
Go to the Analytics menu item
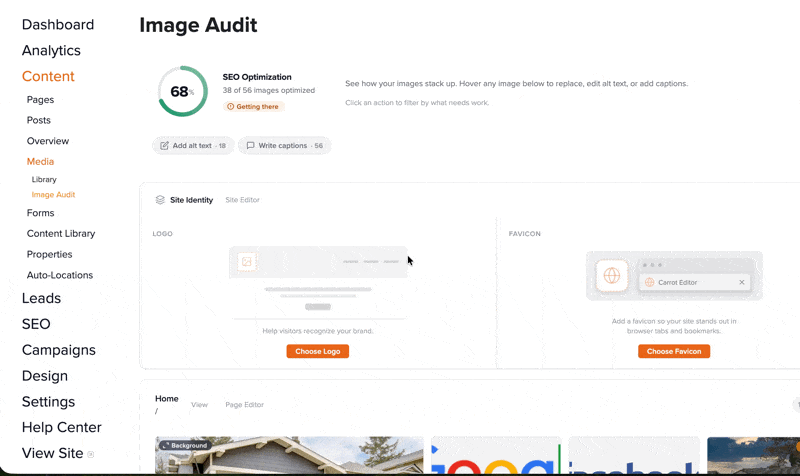click(x=51, y=50)
